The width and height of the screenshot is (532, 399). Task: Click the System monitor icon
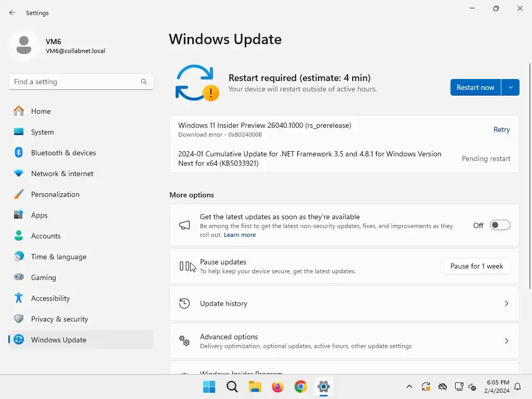(x=19, y=131)
